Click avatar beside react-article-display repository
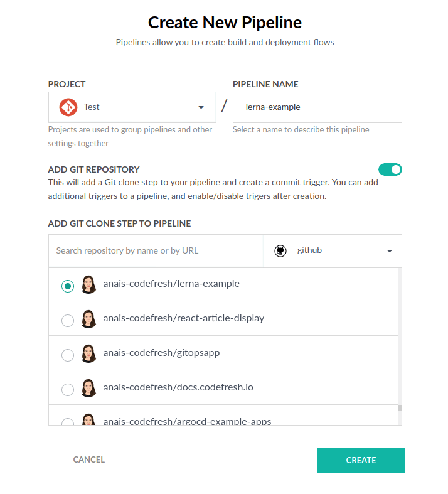This screenshot has width=448, height=494. click(x=88, y=319)
